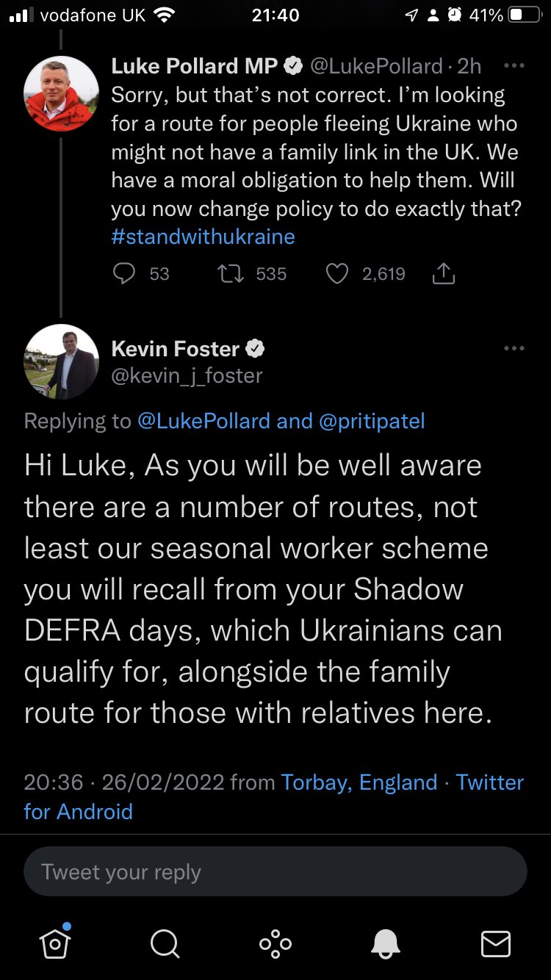551x980 pixels.
Task: View Kevin Foster's profile picture
Action: coord(61,361)
